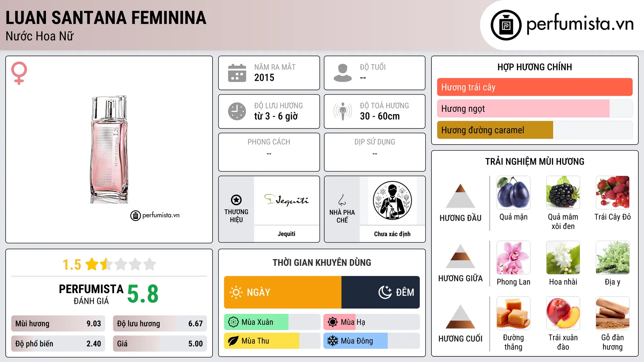Viewport: 644px width, 362px height.
Task: Click the Hương đầu pyramid icon
Action: 460,196
